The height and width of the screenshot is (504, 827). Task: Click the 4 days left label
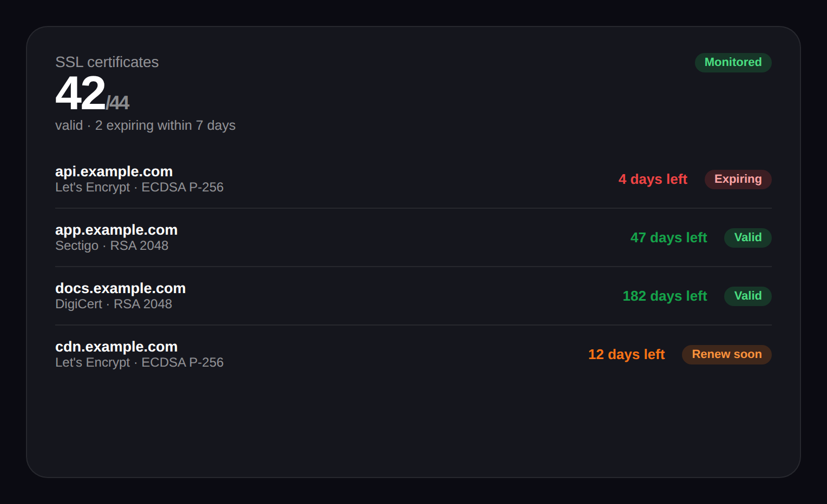click(653, 179)
